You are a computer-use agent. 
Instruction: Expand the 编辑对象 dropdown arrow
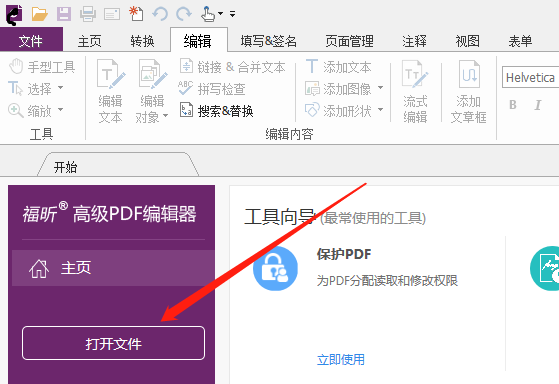(165, 116)
